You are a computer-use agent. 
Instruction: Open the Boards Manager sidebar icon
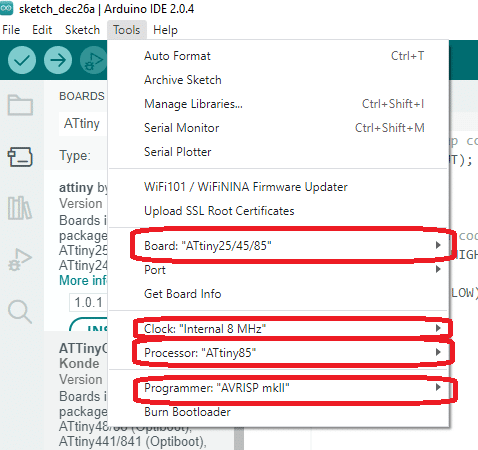(20, 157)
